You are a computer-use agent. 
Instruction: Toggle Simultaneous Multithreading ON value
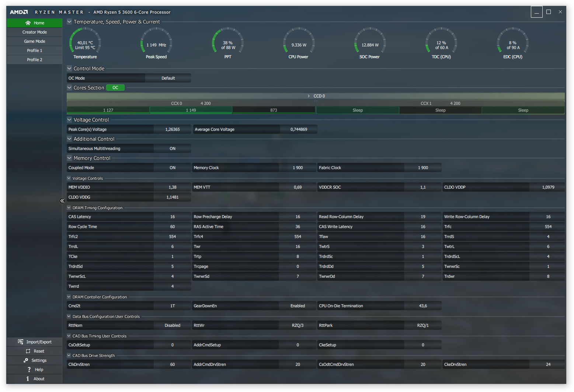(x=173, y=148)
